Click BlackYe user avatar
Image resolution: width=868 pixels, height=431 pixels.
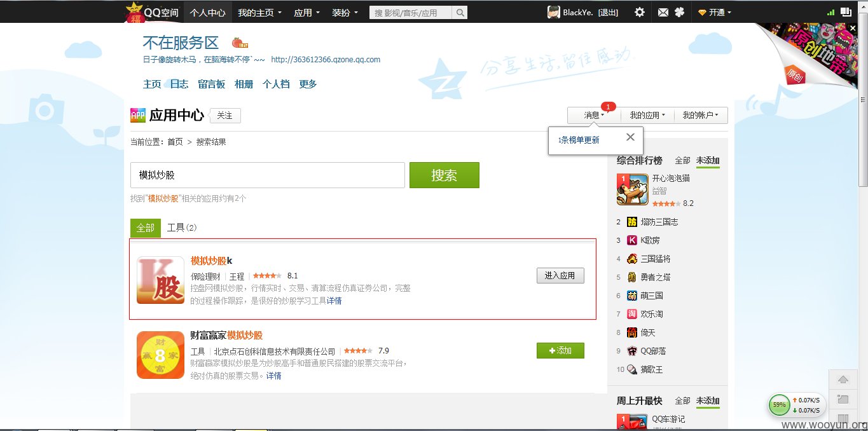[554, 12]
